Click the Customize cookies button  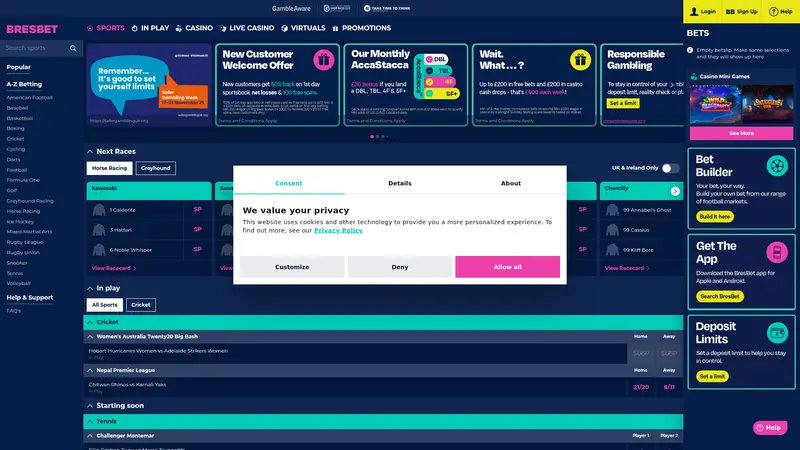tap(292, 267)
